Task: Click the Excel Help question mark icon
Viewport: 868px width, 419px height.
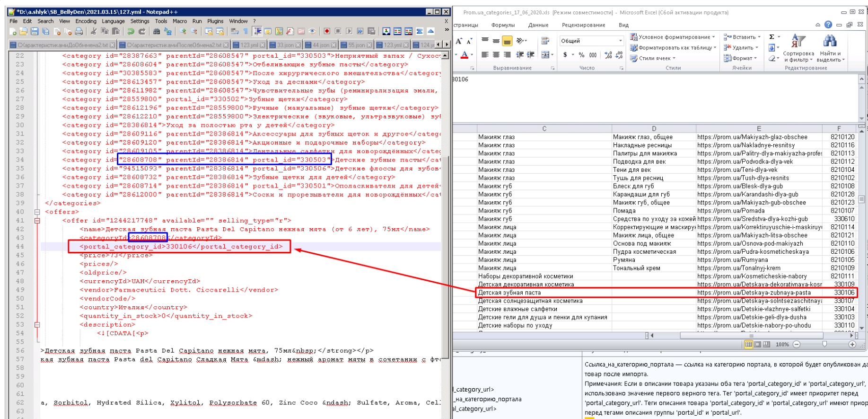Action: 828,25
